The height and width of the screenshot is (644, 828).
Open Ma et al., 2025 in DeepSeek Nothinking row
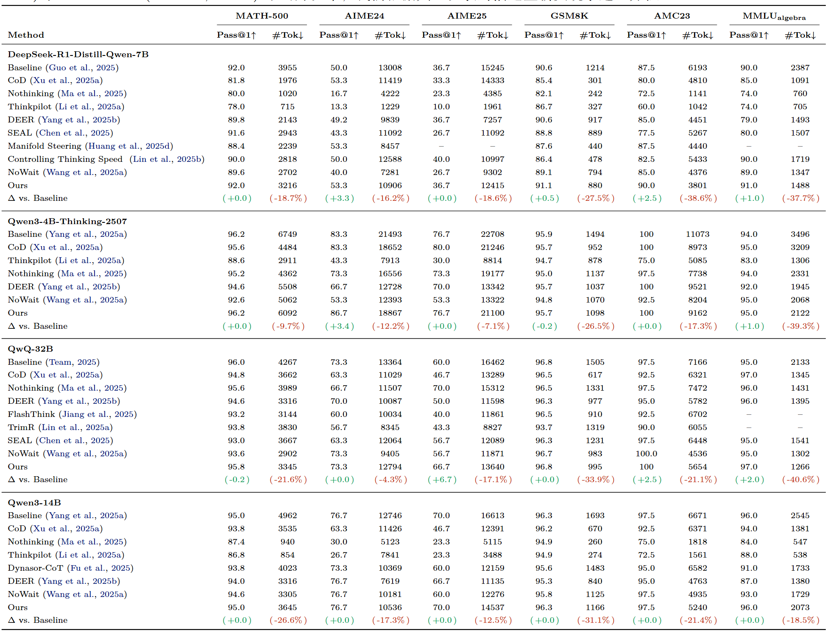92,93
